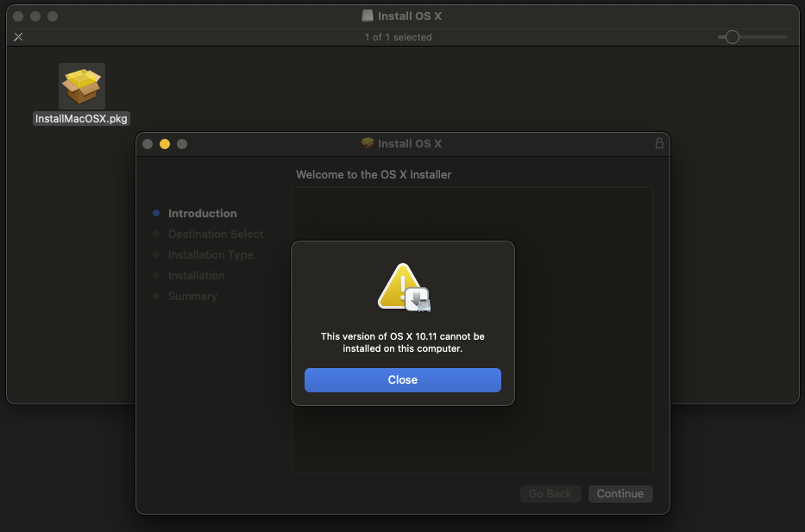Click the disk icon in the Finder window title
The image size is (805, 532).
tap(367, 15)
